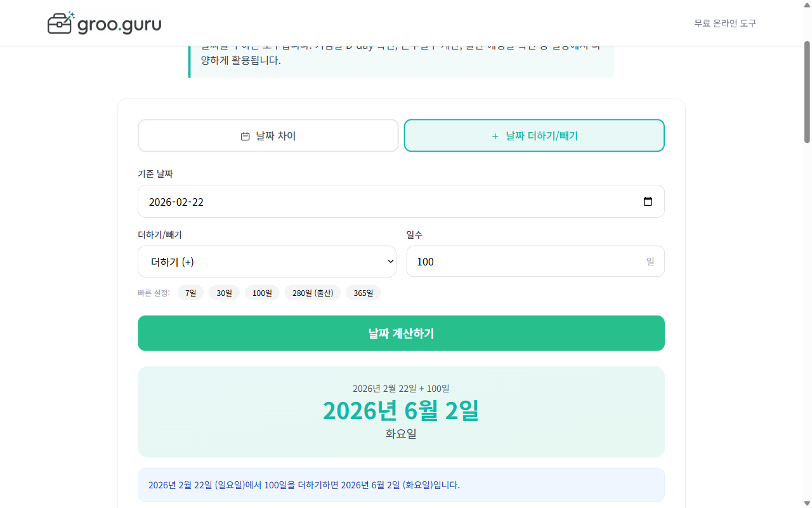Click the 기준 날짜 date field
The height and width of the screenshot is (508, 812).
[381, 201]
